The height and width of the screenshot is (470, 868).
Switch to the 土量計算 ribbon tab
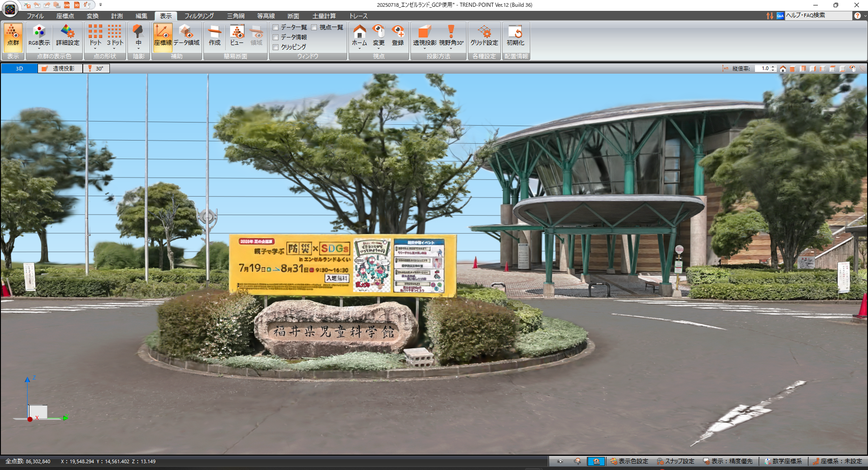pyautogui.click(x=324, y=16)
